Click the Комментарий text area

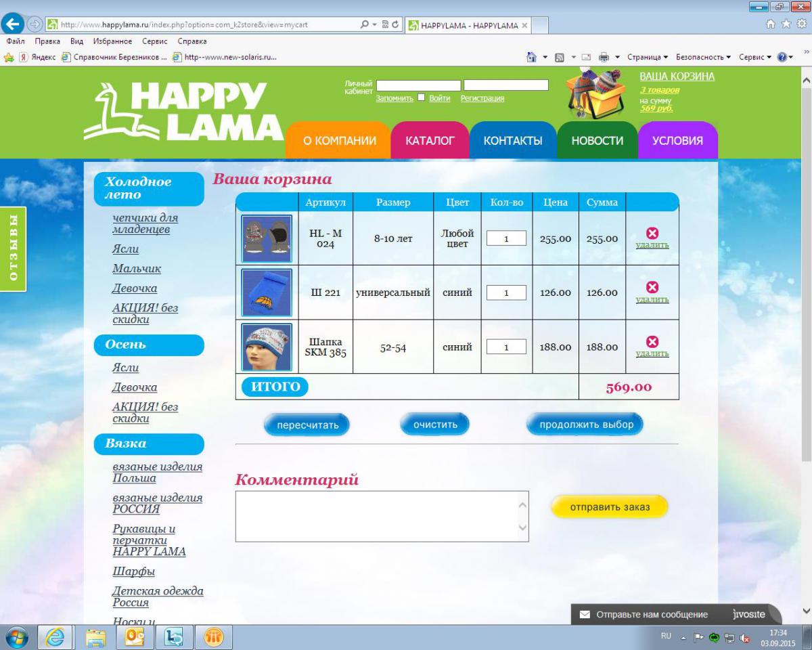(x=376, y=516)
